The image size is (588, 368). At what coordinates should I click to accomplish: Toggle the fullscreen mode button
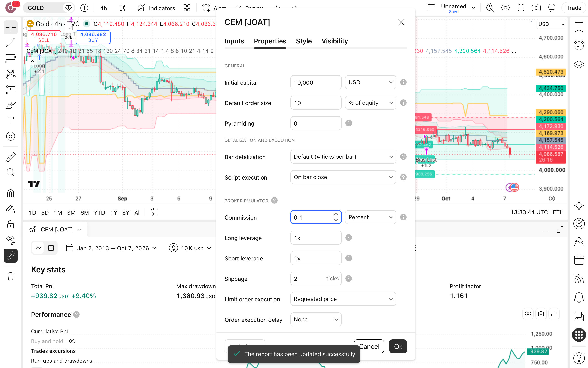click(521, 8)
